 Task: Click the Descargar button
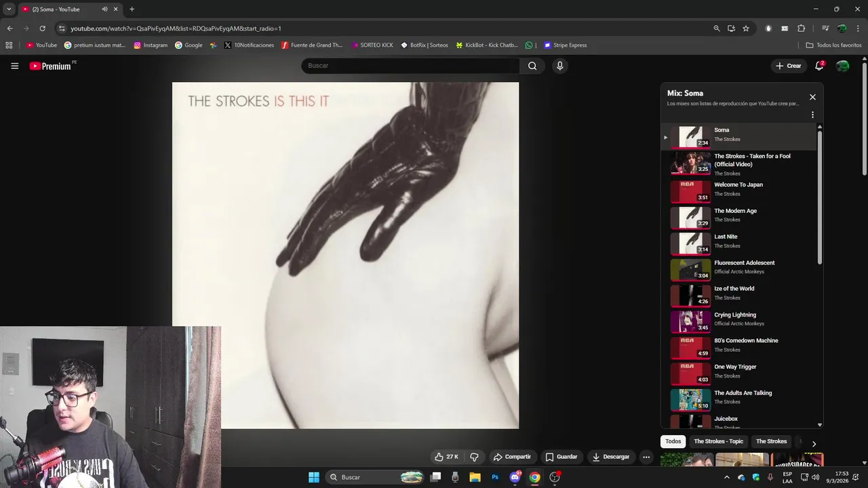[x=611, y=457]
